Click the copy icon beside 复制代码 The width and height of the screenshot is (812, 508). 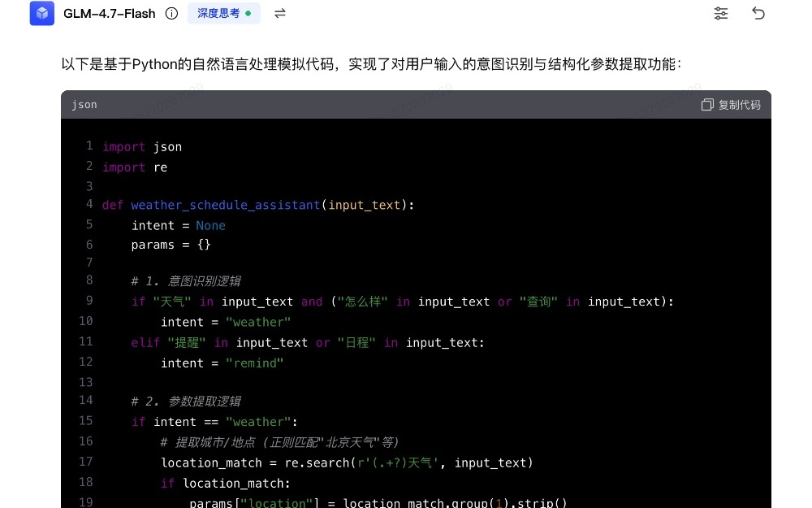[x=706, y=104]
